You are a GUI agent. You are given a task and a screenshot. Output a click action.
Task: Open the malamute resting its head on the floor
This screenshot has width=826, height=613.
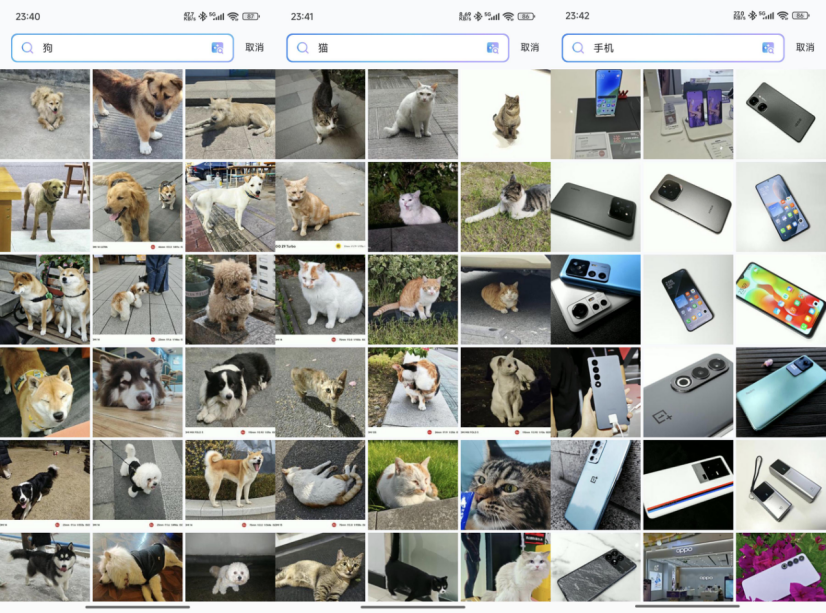pyautogui.click(x=137, y=392)
